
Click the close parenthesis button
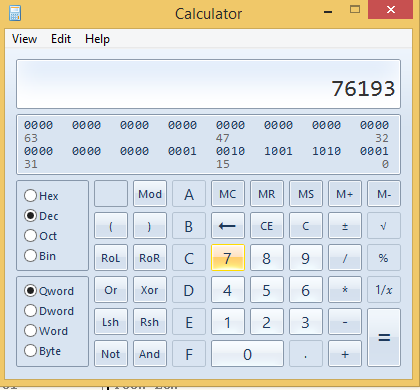coord(150,226)
